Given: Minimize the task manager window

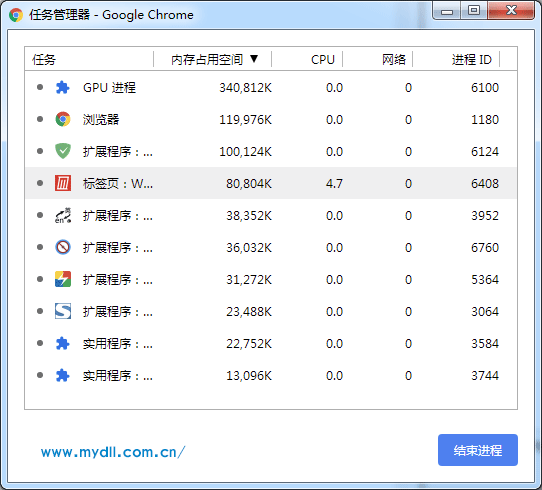Looking at the screenshot, I should pyautogui.click(x=447, y=11).
